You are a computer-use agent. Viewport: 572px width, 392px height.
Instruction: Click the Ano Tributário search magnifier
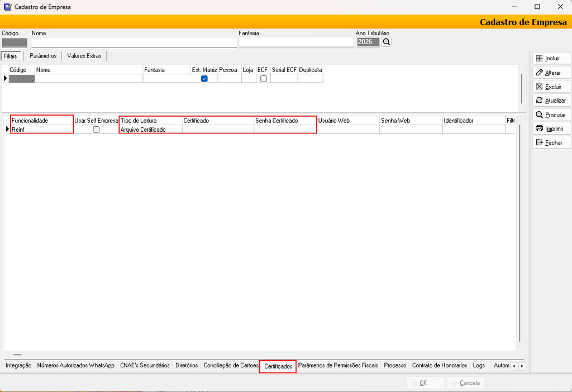pyautogui.click(x=387, y=42)
